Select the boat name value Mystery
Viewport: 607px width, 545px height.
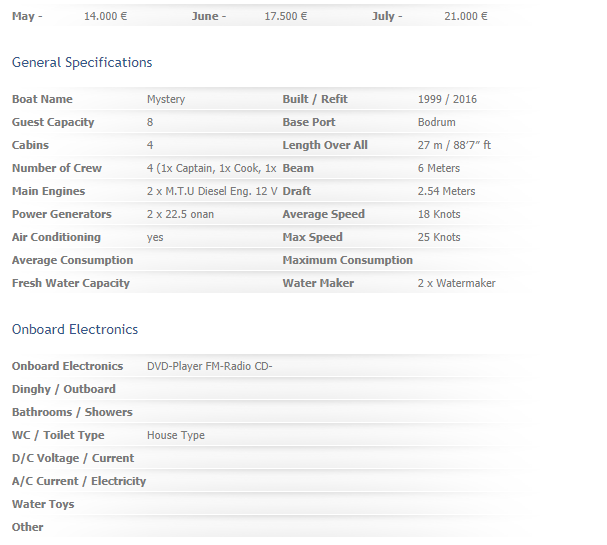coord(166,99)
